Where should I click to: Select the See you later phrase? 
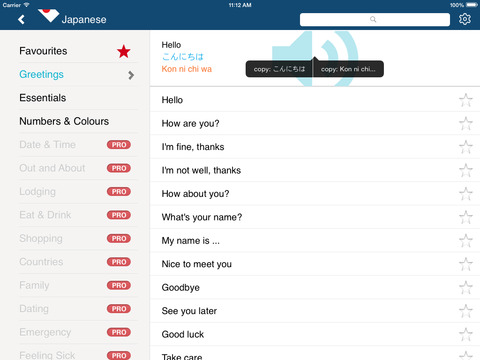tap(189, 311)
